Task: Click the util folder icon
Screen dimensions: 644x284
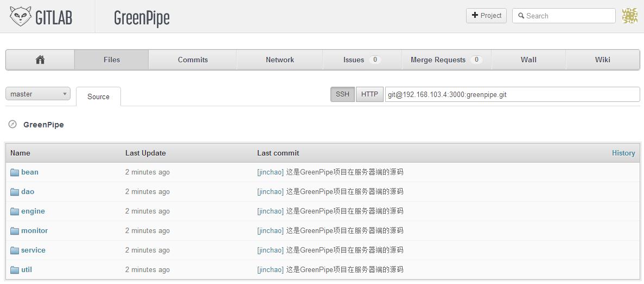Action: tap(15, 269)
